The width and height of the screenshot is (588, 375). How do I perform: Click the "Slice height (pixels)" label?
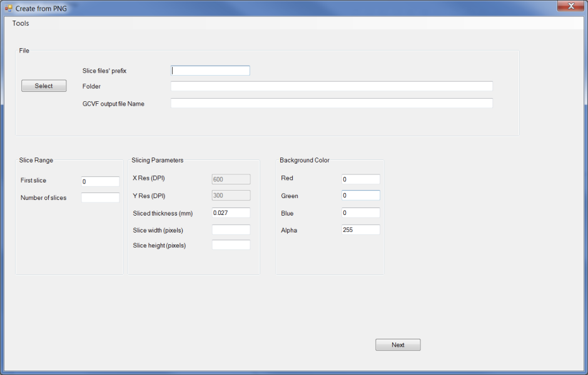click(160, 246)
